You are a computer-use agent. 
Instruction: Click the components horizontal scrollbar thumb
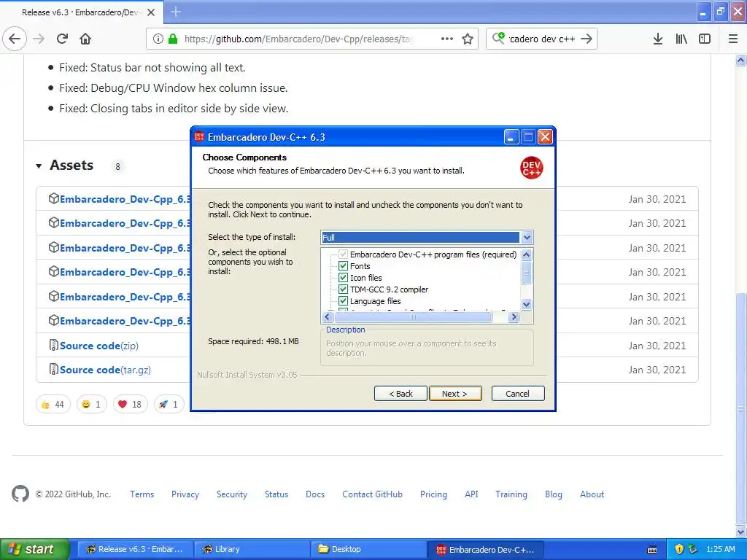(x=413, y=316)
